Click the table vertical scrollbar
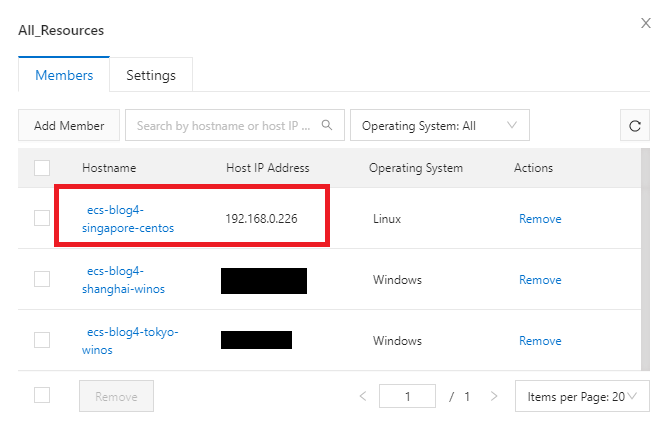Viewport: 665px width, 428px height. coord(645,259)
